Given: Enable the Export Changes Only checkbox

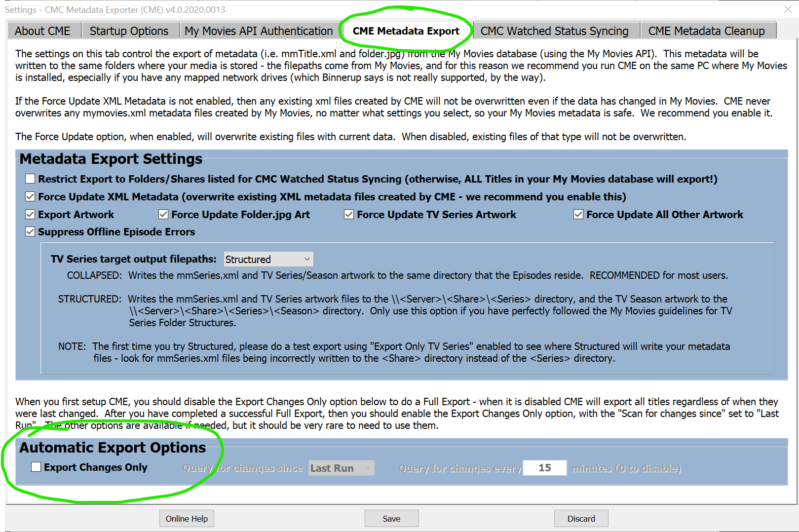Looking at the screenshot, I should pyautogui.click(x=36, y=467).
